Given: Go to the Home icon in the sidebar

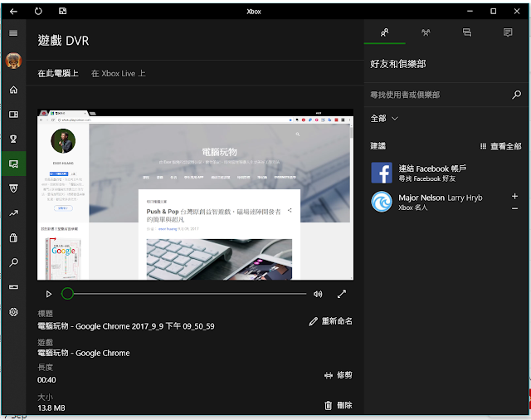Looking at the screenshot, I should [13, 90].
